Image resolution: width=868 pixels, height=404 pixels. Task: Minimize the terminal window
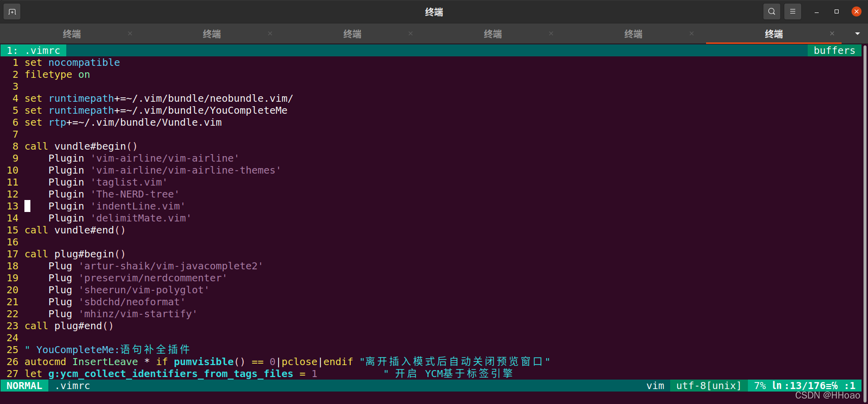(817, 11)
